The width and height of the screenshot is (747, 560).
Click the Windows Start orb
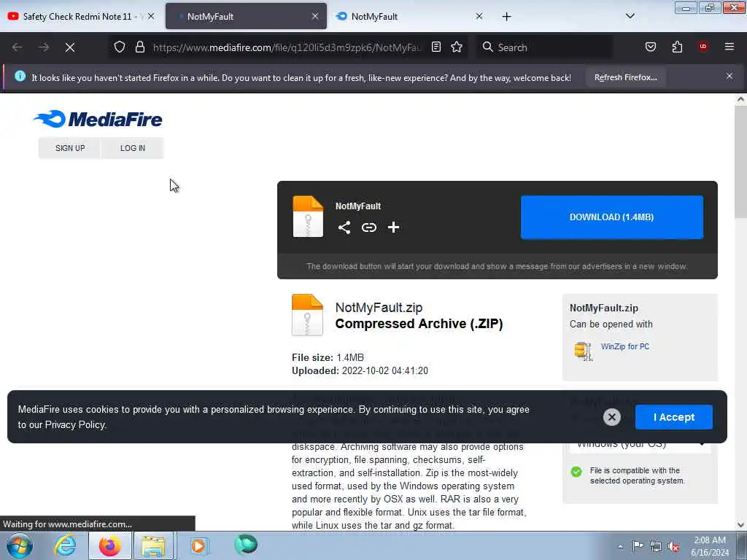[x=20, y=545]
